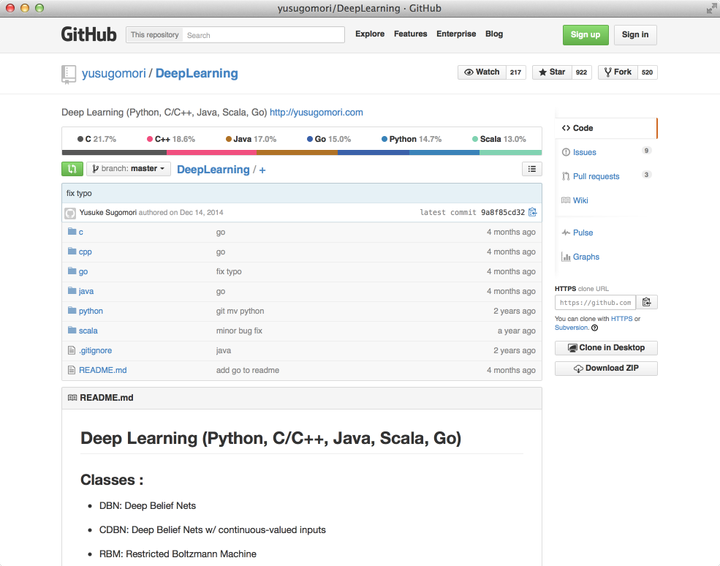Copy the HTTPS clone URL to clipboard
The height and width of the screenshot is (566, 720).
[x=646, y=302]
